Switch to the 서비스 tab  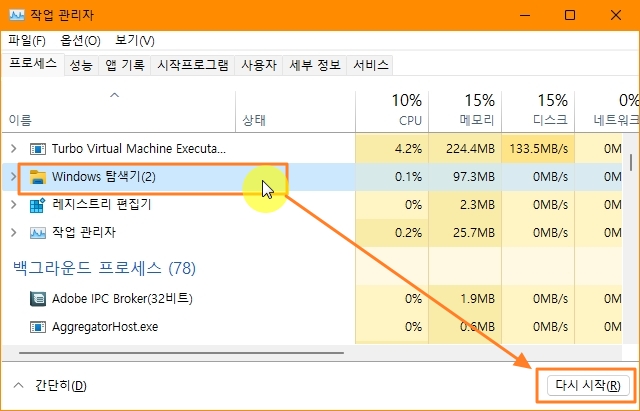point(370,65)
